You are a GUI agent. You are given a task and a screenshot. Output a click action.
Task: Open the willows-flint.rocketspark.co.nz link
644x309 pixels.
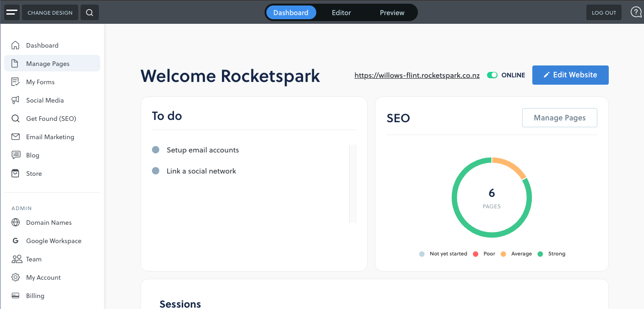pyautogui.click(x=417, y=76)
